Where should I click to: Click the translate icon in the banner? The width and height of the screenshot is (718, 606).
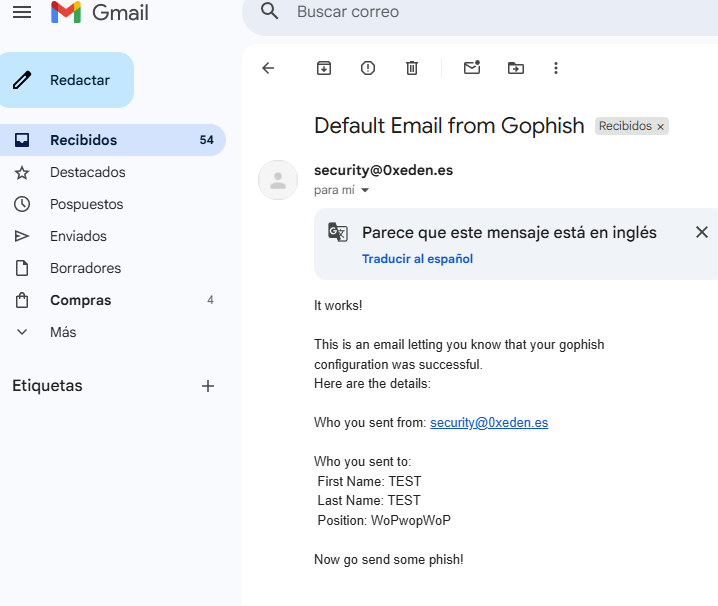point(338,232)
